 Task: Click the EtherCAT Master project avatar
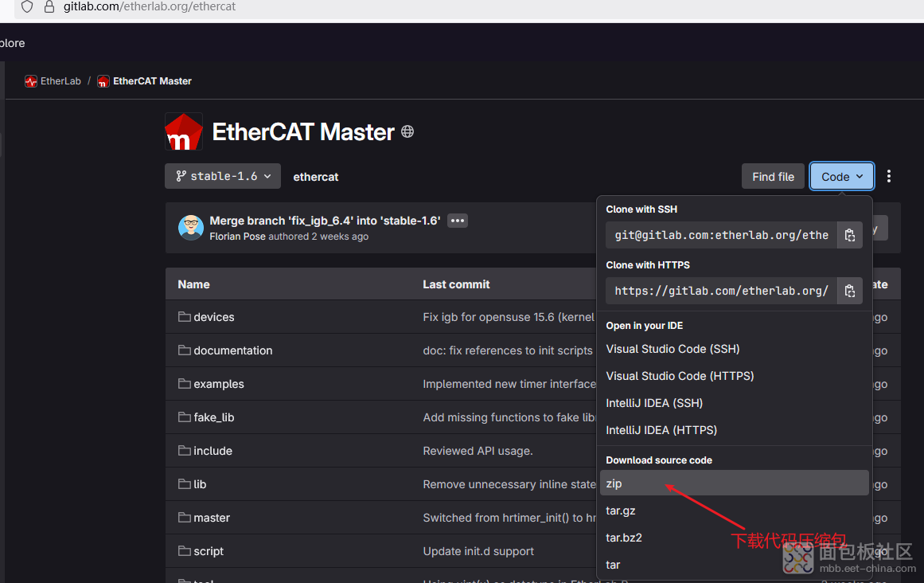(184, 131)
